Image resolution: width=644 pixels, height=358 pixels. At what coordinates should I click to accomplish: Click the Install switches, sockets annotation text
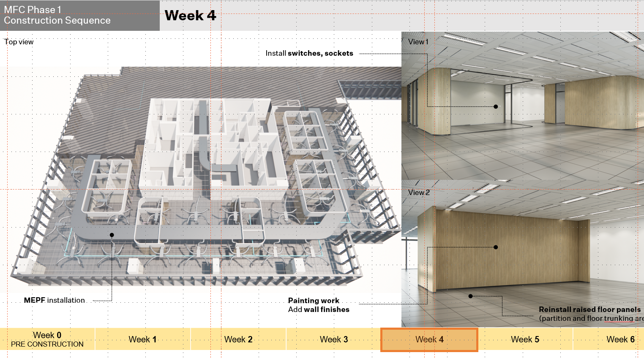pos(309,53)
